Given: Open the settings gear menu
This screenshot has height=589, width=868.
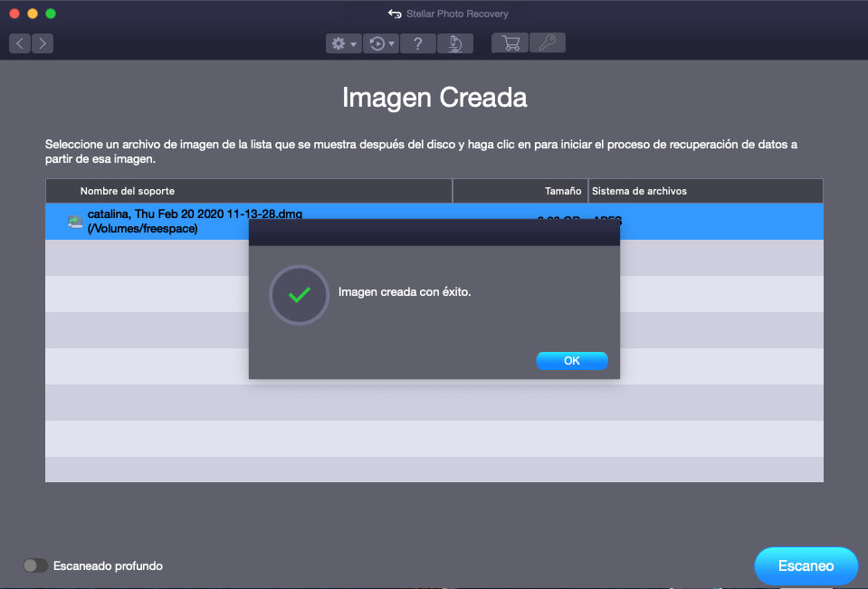Looking at the screenshot, I should click(344, 43).
